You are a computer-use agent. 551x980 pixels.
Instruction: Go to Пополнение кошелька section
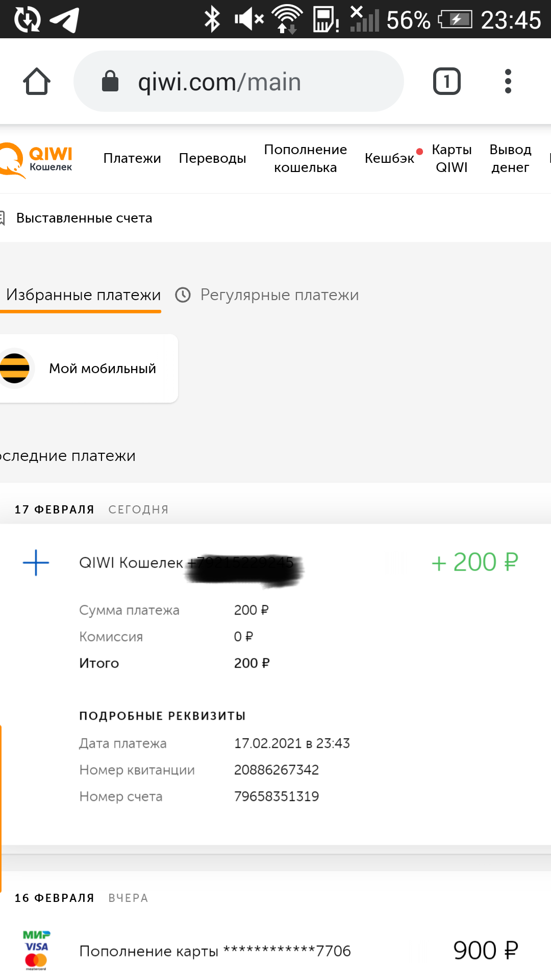point(306,158)
